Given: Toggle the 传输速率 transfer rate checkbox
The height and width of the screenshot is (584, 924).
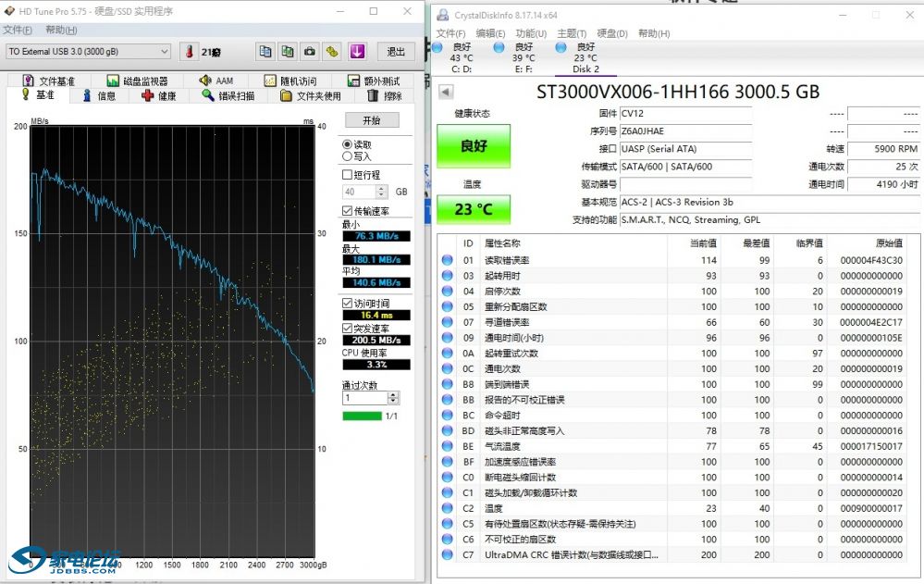Looking at the screenshot, I should coord(347,211).
